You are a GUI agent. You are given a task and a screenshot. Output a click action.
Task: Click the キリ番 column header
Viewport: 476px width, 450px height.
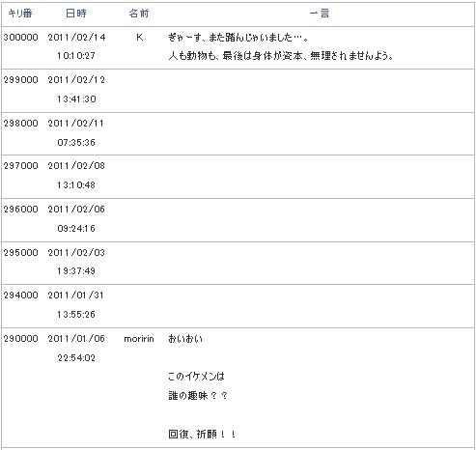pos(20,14)
